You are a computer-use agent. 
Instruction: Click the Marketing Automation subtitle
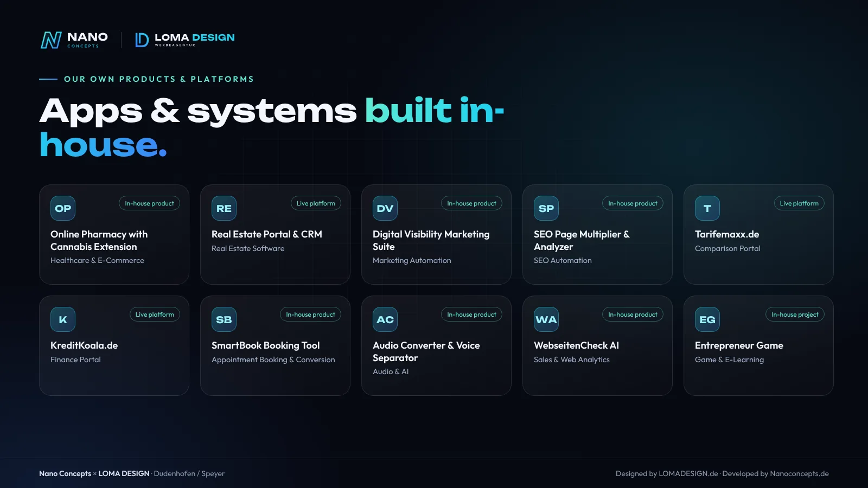coord(412,260)
